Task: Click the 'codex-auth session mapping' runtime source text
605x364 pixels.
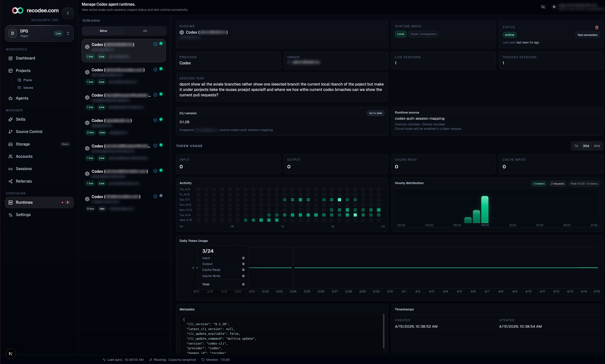Action: click(x=420, y=119)
